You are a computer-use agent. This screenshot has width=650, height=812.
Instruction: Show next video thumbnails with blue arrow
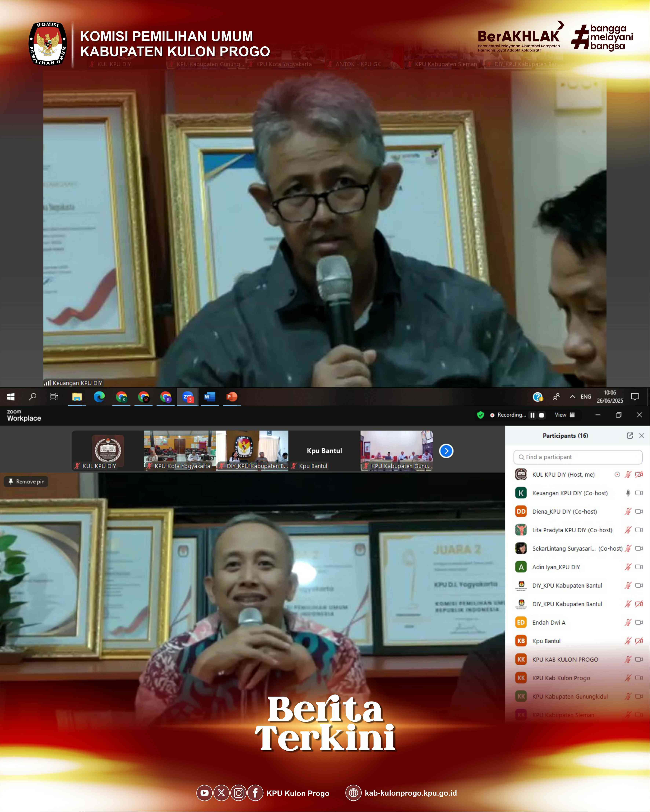[446, 451]
